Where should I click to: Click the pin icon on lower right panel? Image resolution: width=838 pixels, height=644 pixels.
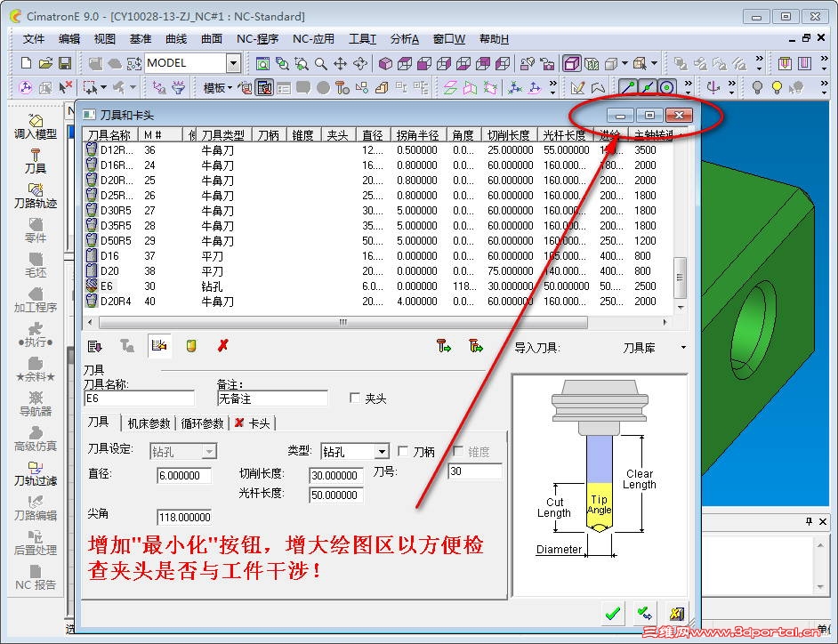(809, 521)
